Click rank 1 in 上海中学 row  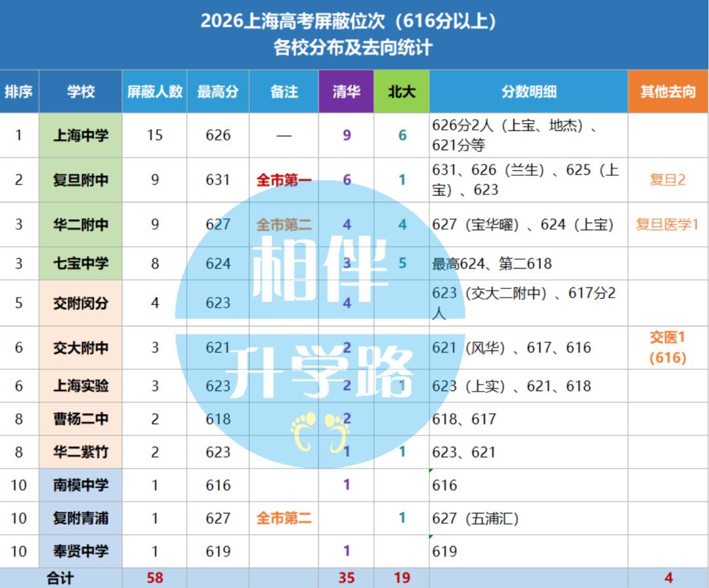point(18,135)
